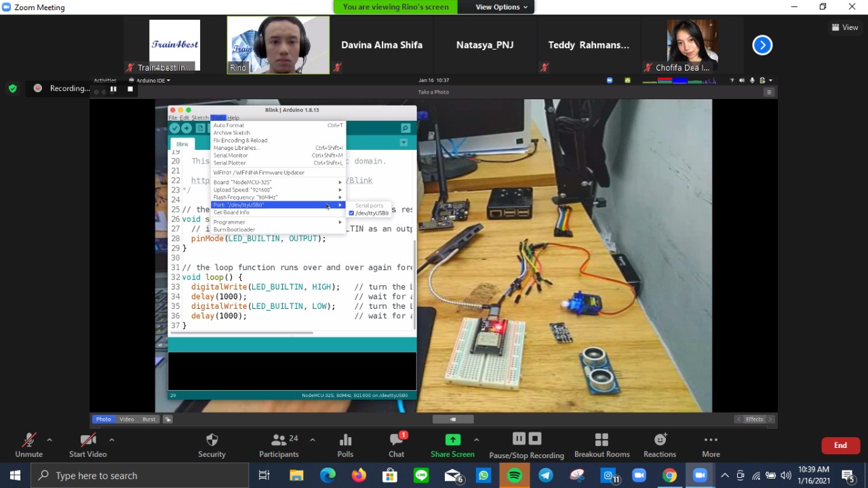Screen dimensions: 868x488
Task: Expand audio options arrow next to Unmute
Action: pyautogui.click(x=50, y=440)
